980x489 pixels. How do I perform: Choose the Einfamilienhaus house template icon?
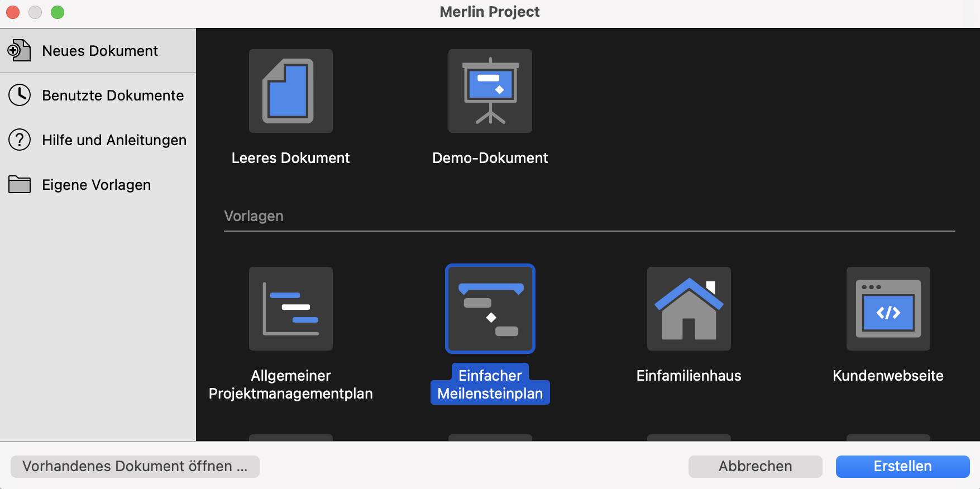[x=689, y=309]
